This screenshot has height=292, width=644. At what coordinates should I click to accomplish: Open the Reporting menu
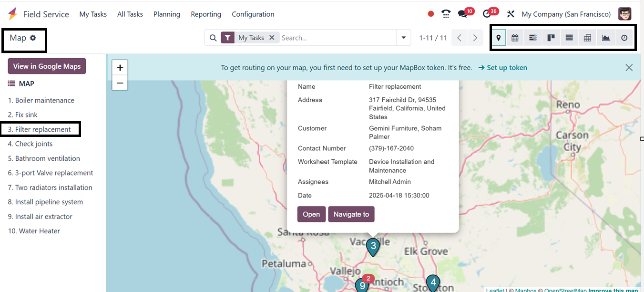pos(206,14)
